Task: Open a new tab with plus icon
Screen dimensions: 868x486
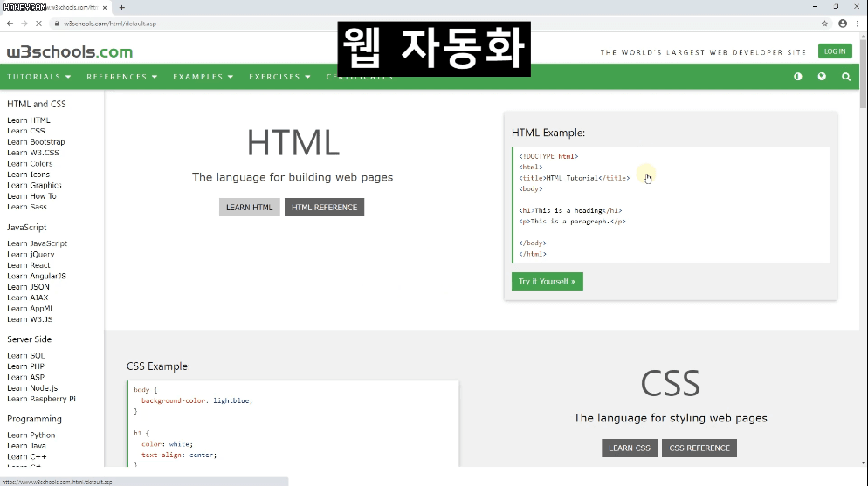Action: coord(121,8)
